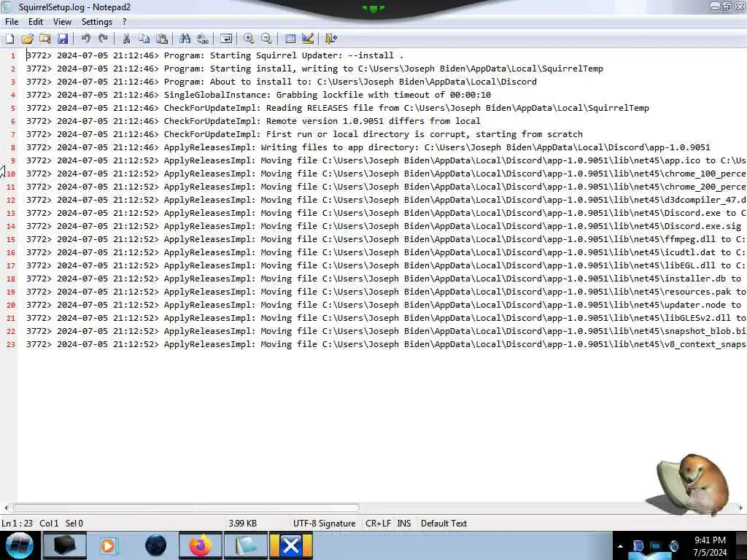The height and width of the screenshot is (560, 747).
Task: Zoom out using the magnifier minus icon
Action: [267, 39]
